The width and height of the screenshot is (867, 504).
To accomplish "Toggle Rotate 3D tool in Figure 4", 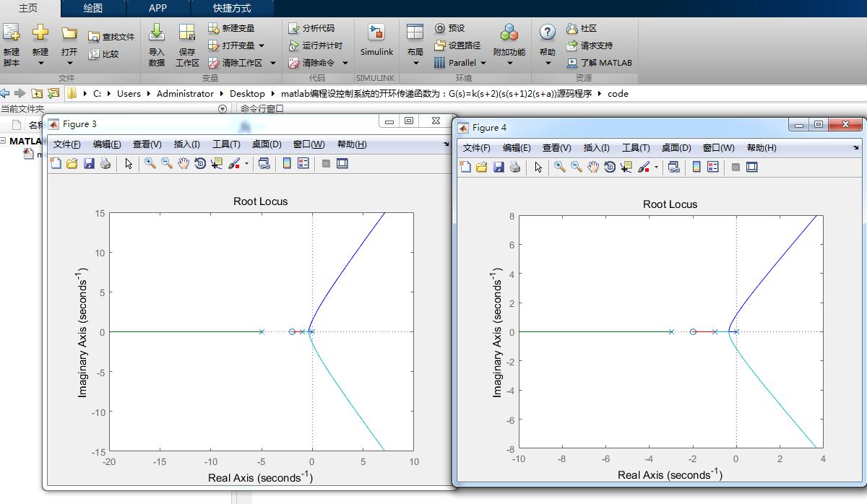I will [x=610, y=167].
